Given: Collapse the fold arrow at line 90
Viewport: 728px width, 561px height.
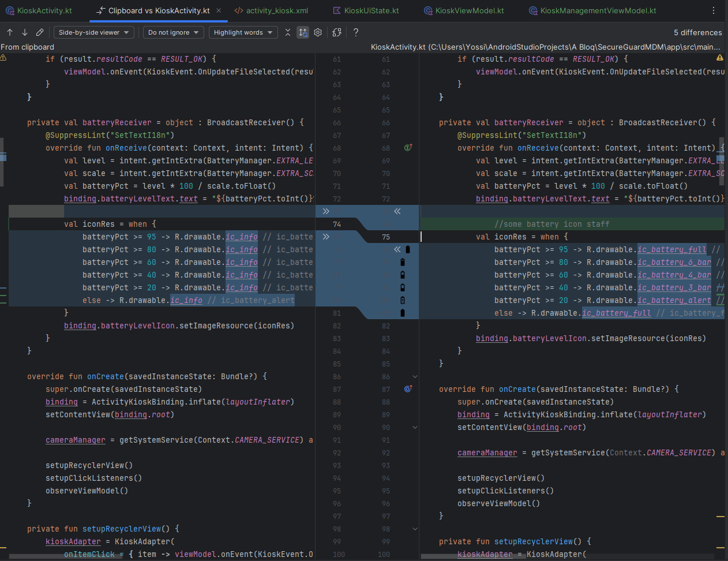Looking at the screenshot, I should tap(415, 427).
